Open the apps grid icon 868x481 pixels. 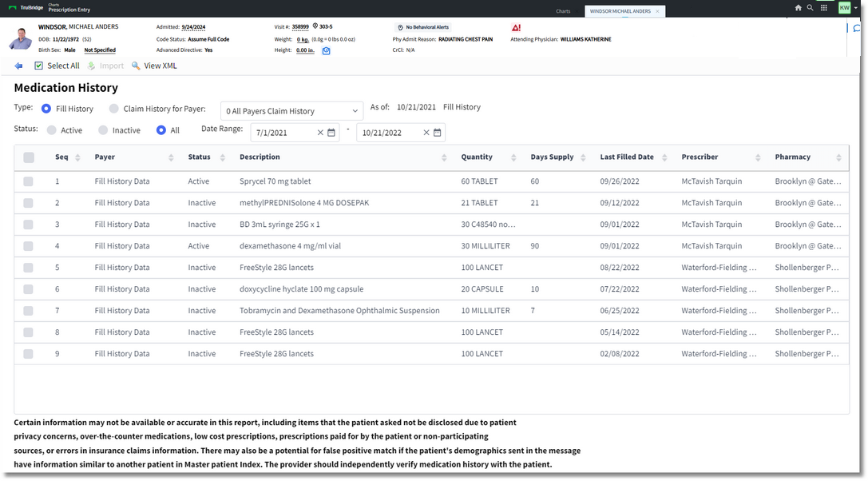click(x=824, y=8)
